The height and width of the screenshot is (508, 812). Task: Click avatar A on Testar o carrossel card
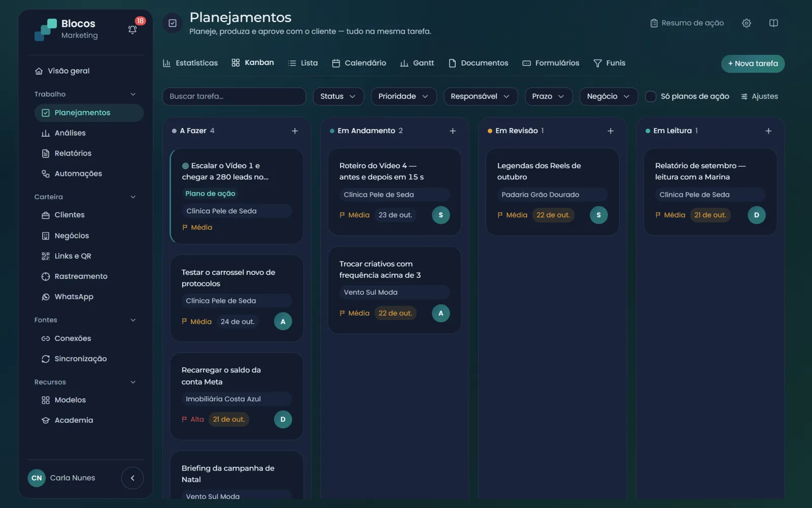tap(283, 321)
